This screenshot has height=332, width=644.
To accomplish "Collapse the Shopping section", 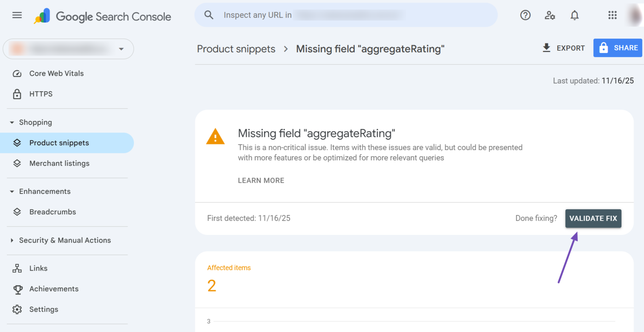I will [x=11, y=122].
